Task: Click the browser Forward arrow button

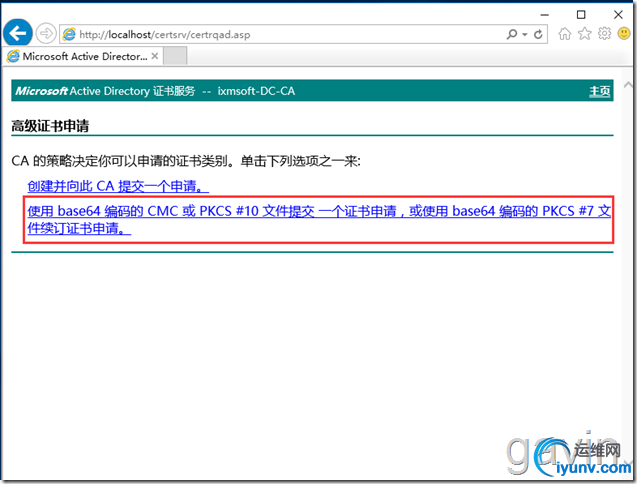Action: [x=46, y=33]
